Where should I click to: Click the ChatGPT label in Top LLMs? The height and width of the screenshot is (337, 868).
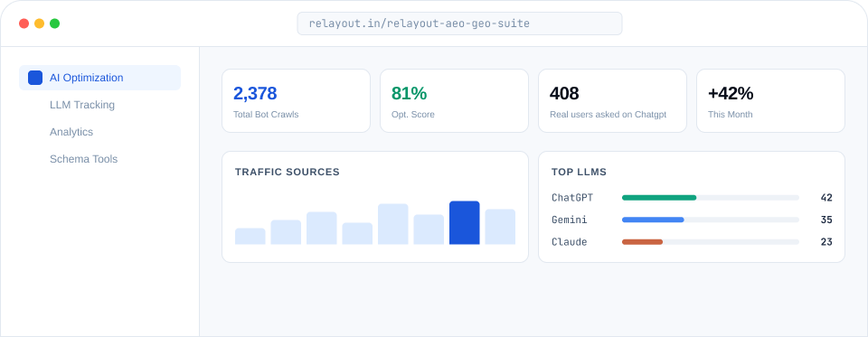572,198
